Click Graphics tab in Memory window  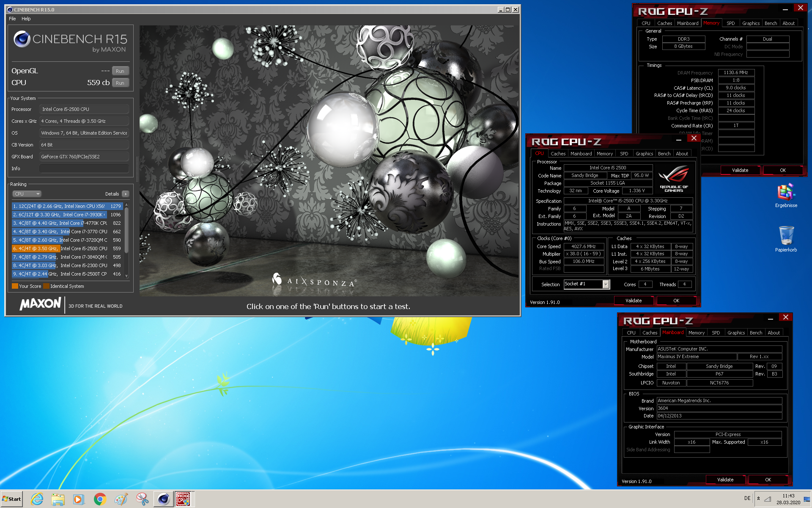(x=751, y=23)
